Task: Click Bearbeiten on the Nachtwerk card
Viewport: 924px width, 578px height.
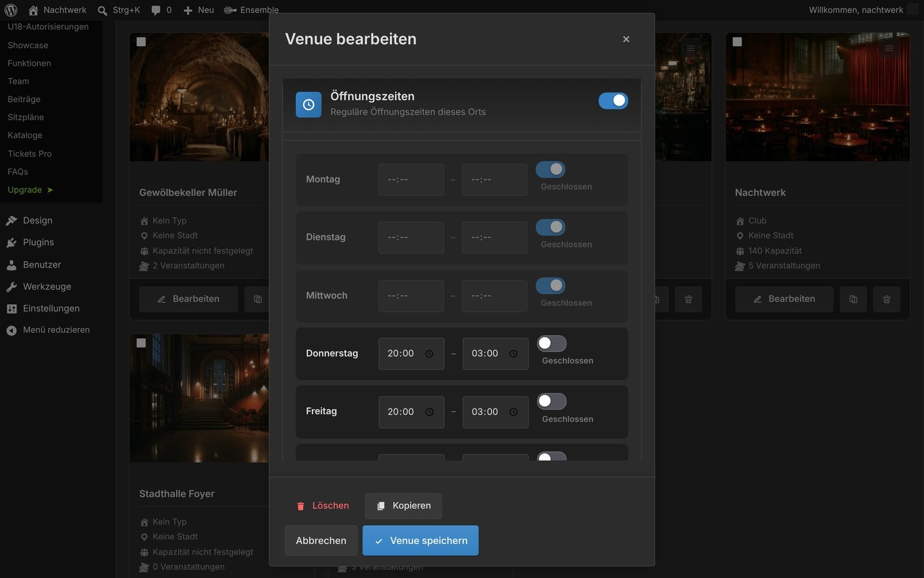Action: tap(784, 299)
